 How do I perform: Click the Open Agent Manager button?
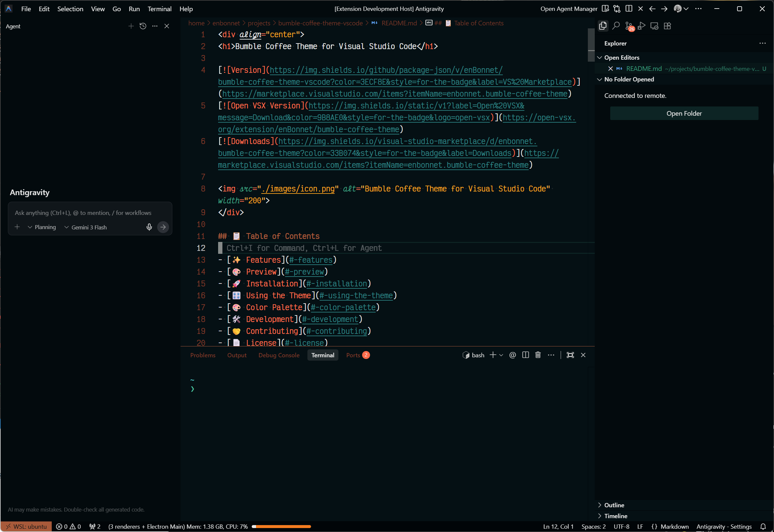tap(569, 9)
